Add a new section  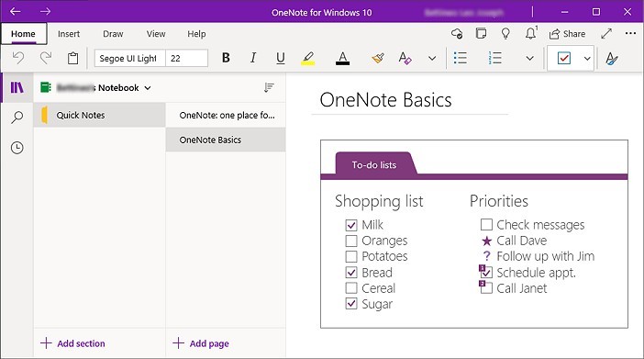tap(73, 343)
